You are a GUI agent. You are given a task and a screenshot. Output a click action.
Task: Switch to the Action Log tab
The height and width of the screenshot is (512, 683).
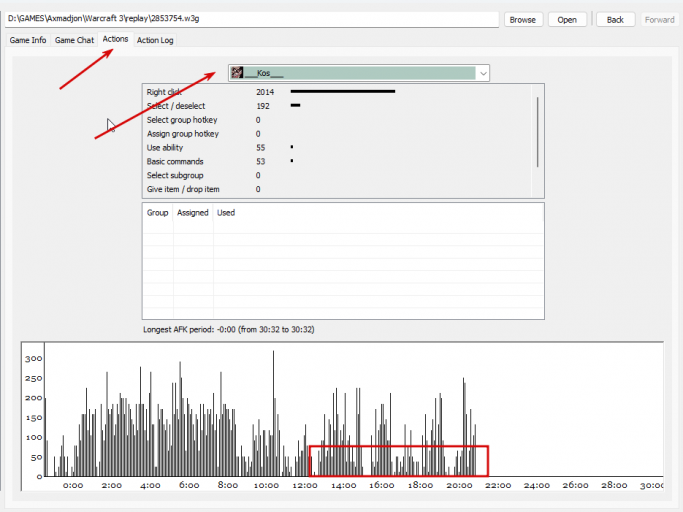point(155,40)
